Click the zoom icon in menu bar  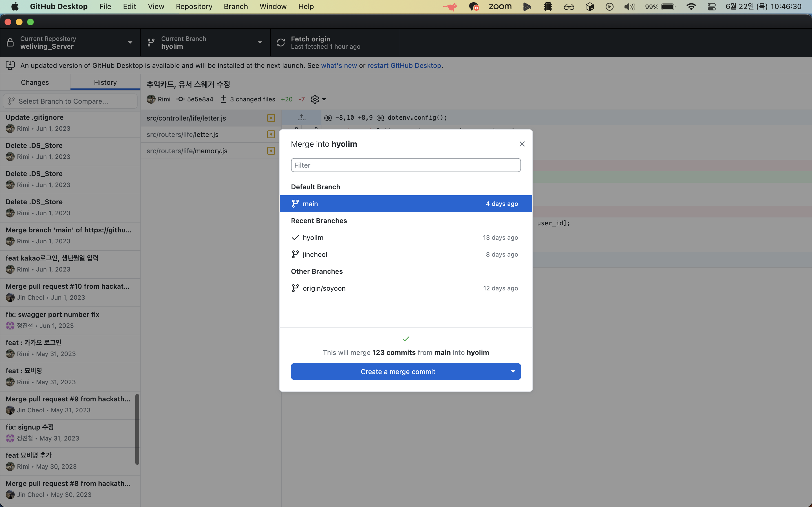500,7
